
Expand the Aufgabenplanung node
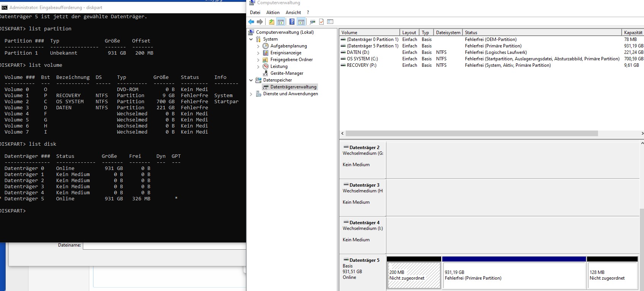coord(258,46)
